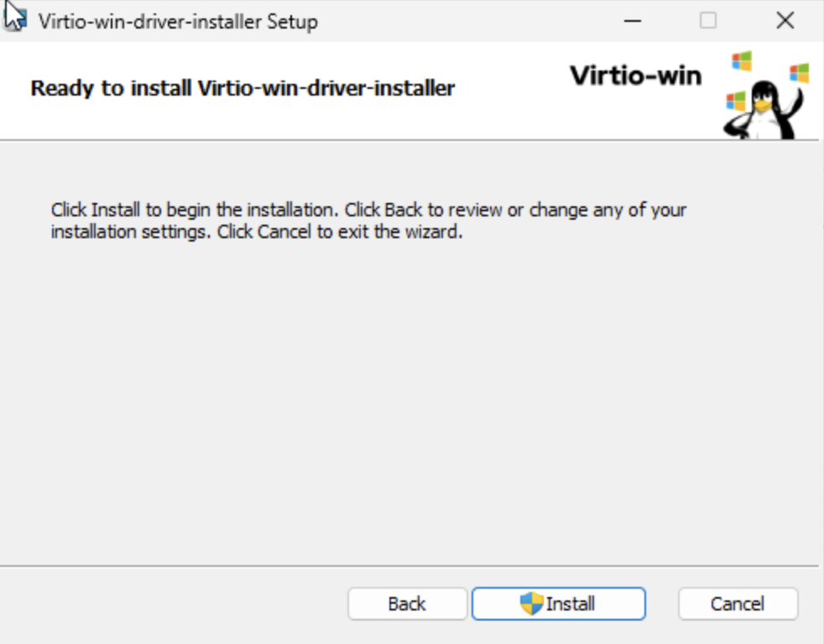
Task: Click the separator line above the buttons
Action: [411, 566]
